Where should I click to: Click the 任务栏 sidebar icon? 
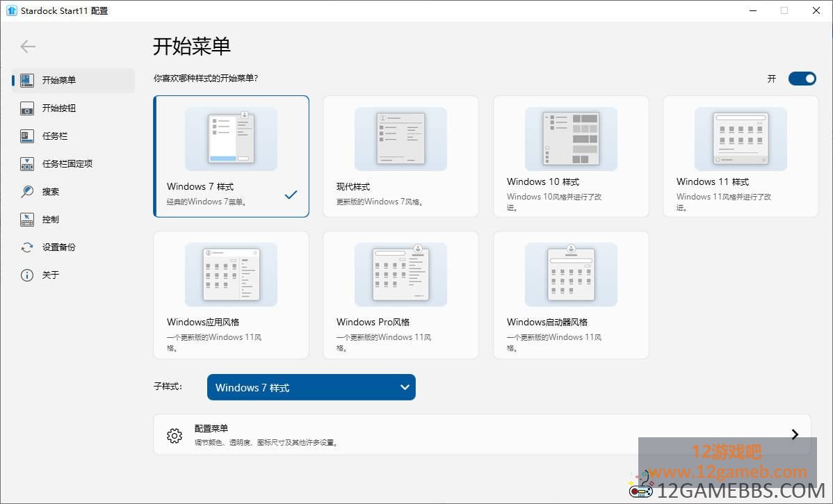click(27, 136)
